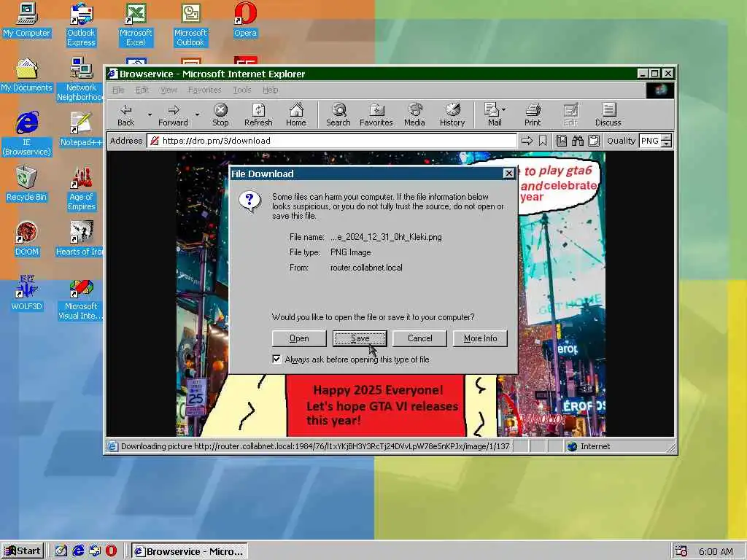
Task: Select the Microsoft Outlook desktop shortcut
Action: 190,26
